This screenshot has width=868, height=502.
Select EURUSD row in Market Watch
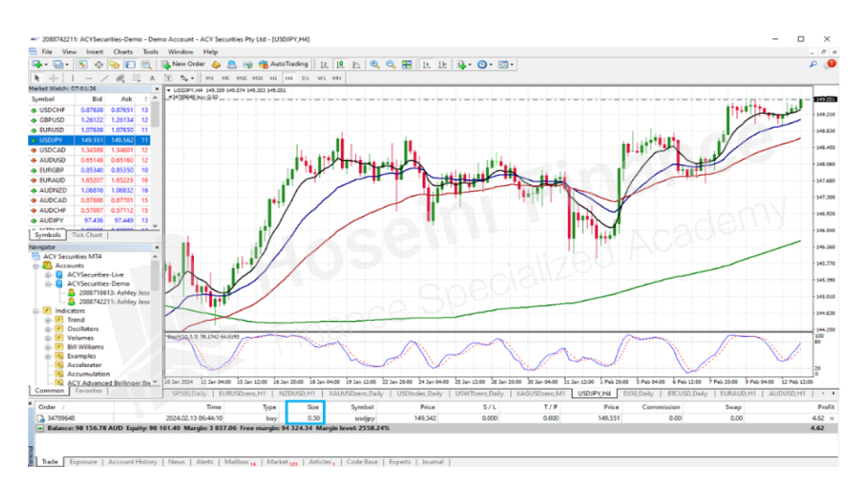(x=90, y=130)
